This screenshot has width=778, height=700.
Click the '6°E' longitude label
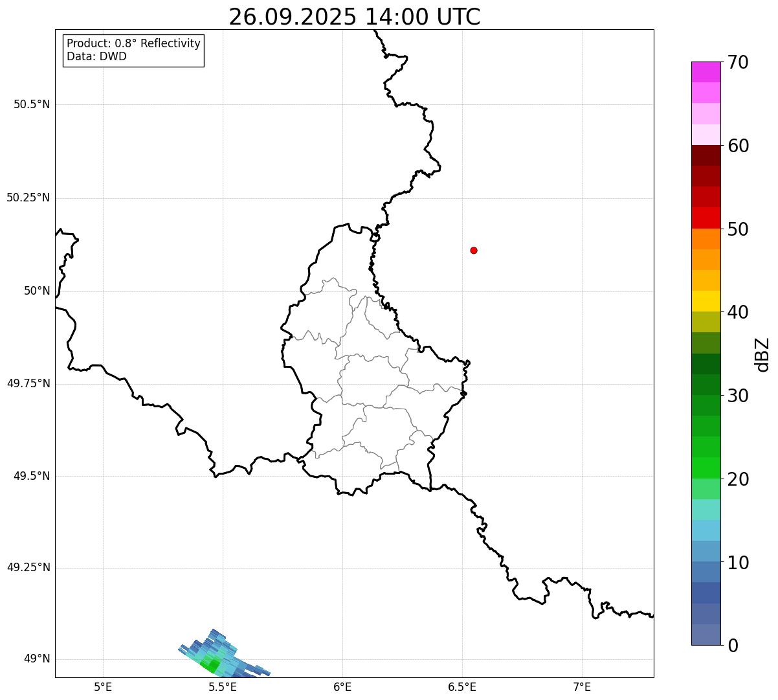pos(342,686)
